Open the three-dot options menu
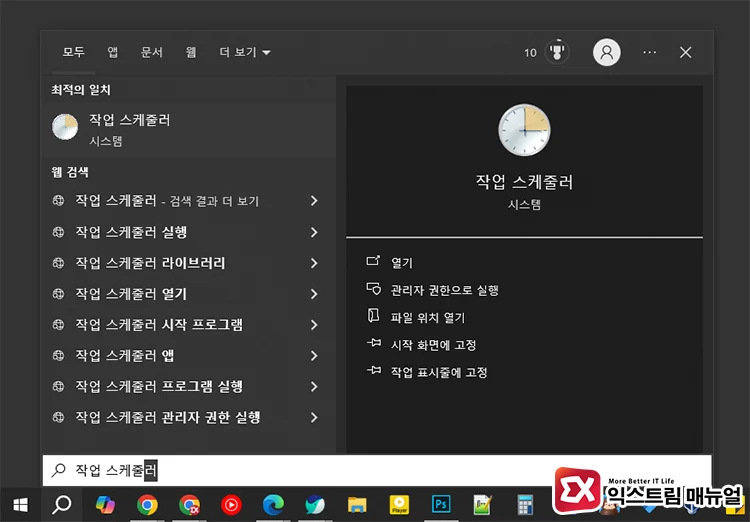 649,52
